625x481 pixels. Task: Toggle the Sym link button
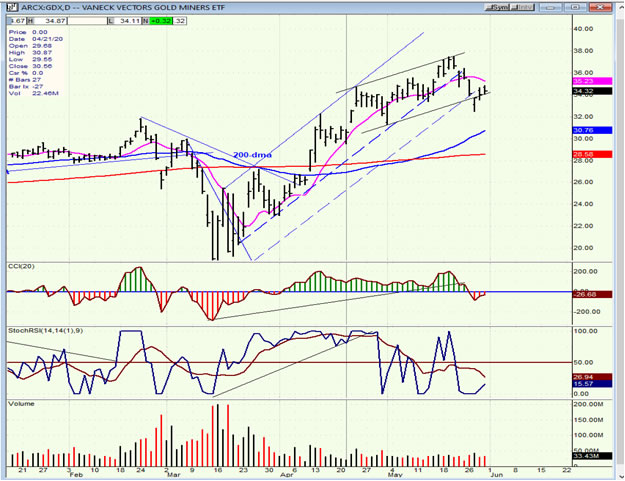click(497, 7)
